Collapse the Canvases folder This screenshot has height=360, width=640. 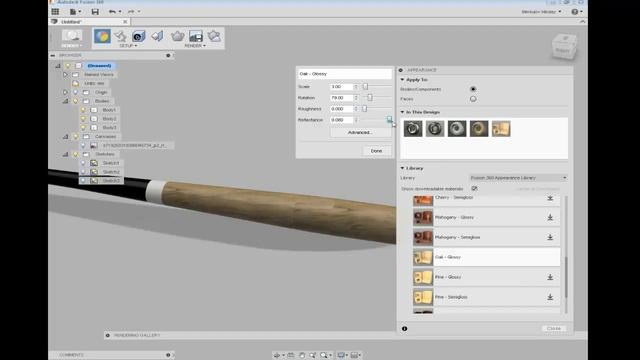click(65, 137)
